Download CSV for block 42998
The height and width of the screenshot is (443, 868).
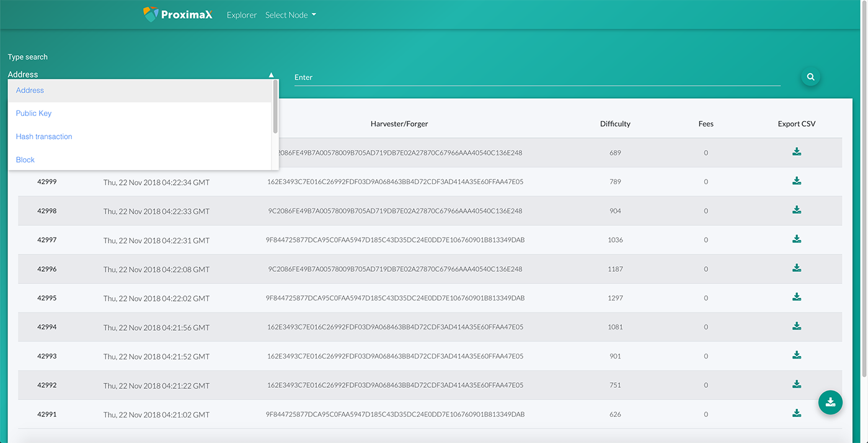[x=797, y=210]
